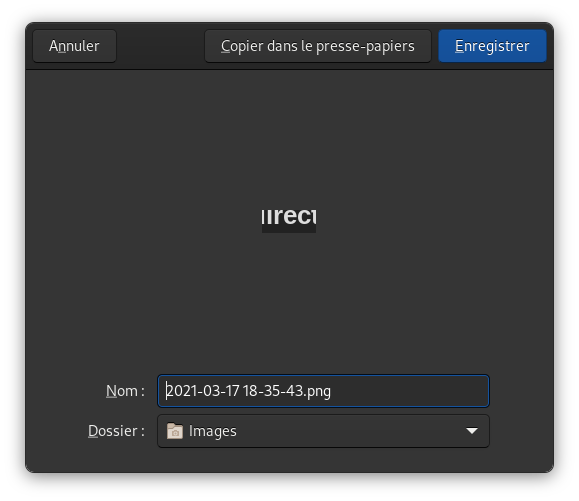
Task: Click the cropped 'irect' text in the preview
Action: (x=289, y=216)
